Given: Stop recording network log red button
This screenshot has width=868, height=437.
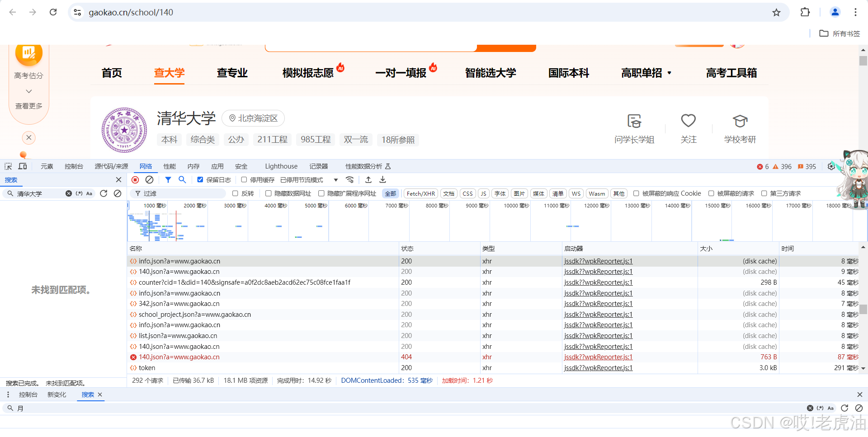Looking at the screenshot, I should [x=135, y=180].
